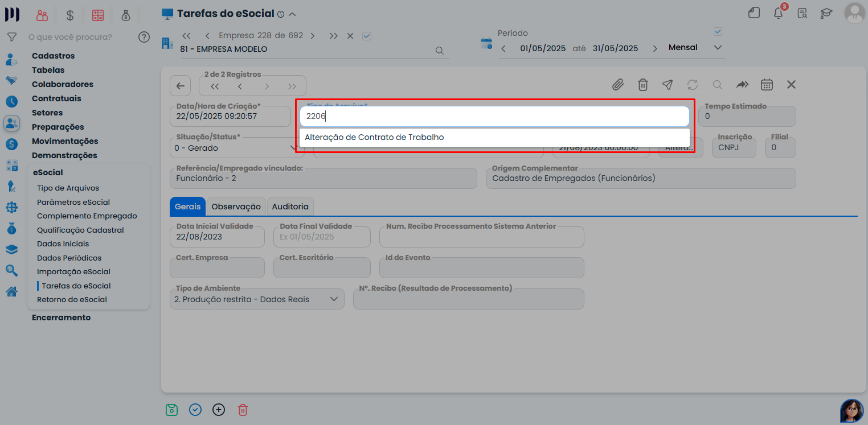Click the paper plane send icon
The image size is (868, 425).
[x=668, y=85]
